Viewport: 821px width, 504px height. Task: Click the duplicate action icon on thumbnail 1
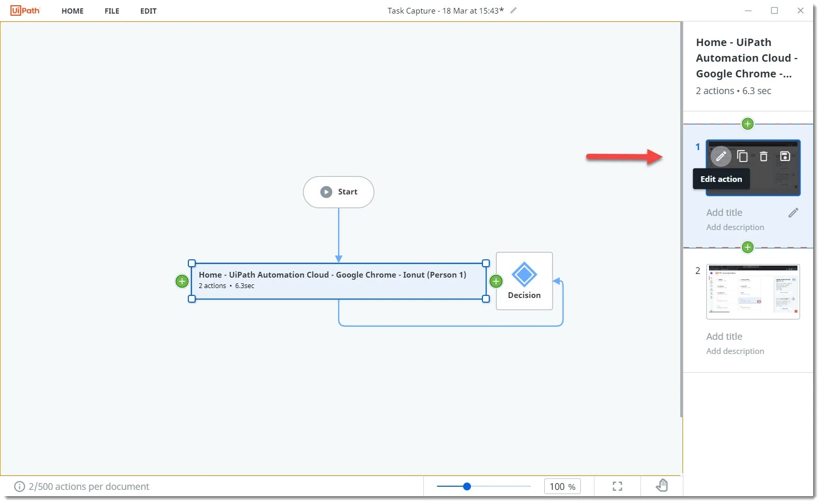[x=742, y=156]
